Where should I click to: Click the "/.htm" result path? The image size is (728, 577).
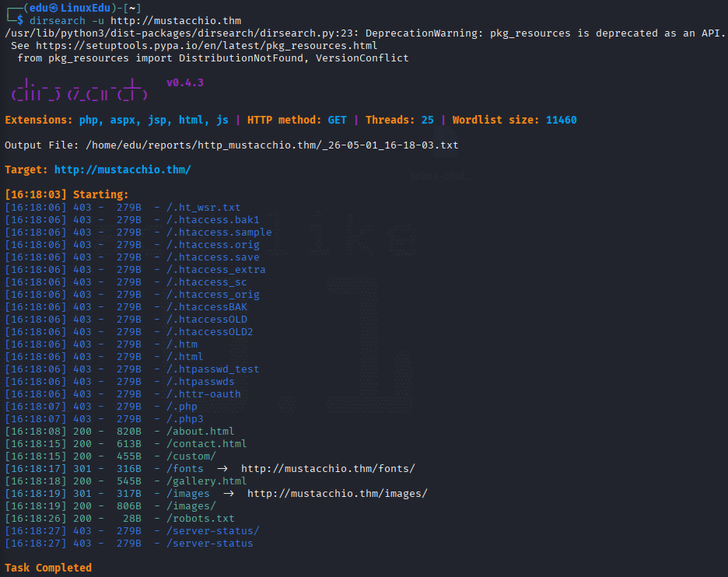coord(182,344)
